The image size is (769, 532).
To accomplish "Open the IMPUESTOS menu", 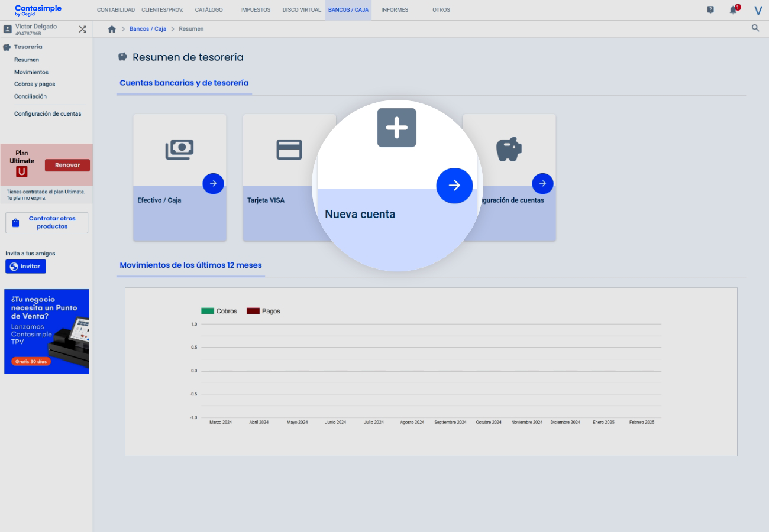I will coord(256,10).
